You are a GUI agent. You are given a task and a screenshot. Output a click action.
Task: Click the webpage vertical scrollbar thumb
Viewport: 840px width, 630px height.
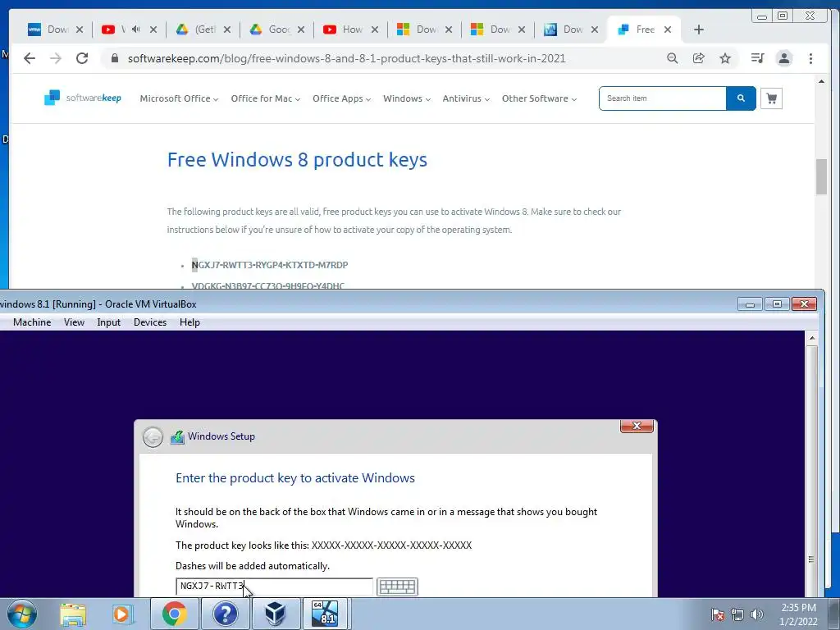(x=821, y=176)
